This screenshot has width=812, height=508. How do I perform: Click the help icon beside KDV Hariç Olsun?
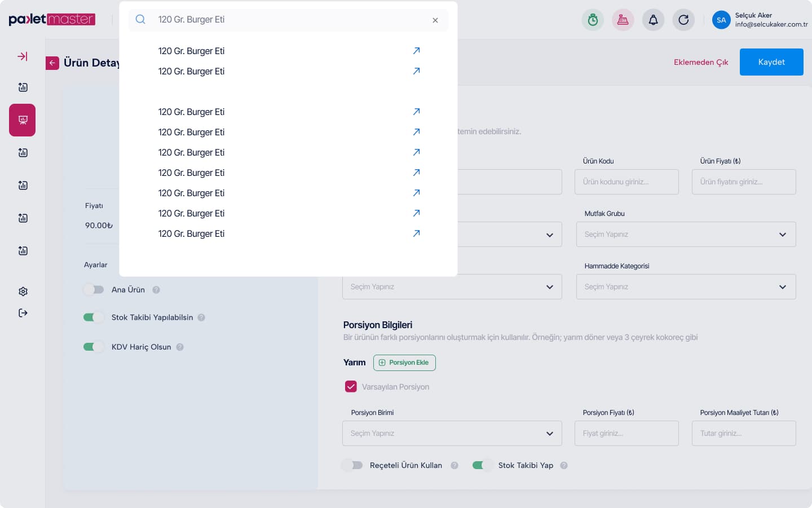(180, 347)
